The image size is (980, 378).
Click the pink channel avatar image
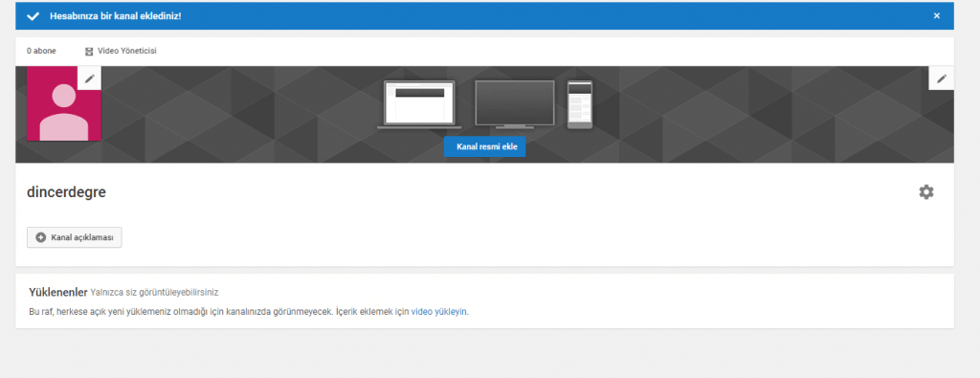[x=64, y=103]
